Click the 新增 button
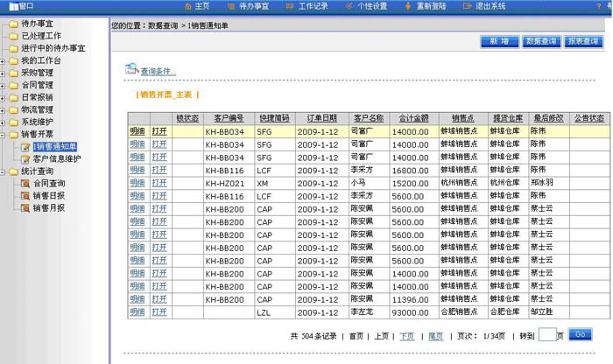The height and width of the screenshot is (364, 613). (498, 41)
